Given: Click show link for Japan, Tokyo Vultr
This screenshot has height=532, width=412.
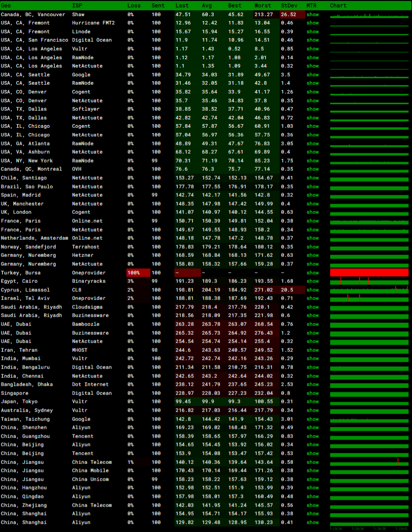Looking at the screenshot, I should (x=312, y=402).
